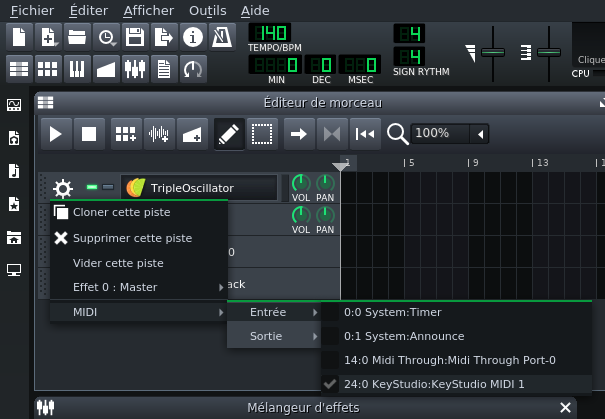Show the FX Mixer faders icon
This screenshot has width=605, height=419.
tap(135, 69)
